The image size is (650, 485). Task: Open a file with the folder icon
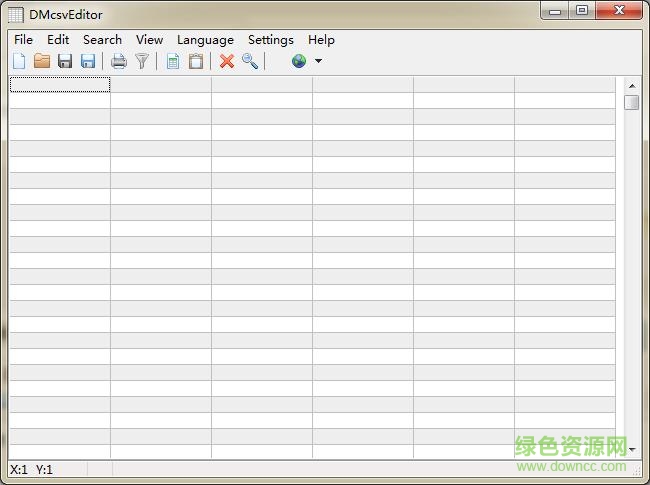click(x=42, y=61)
